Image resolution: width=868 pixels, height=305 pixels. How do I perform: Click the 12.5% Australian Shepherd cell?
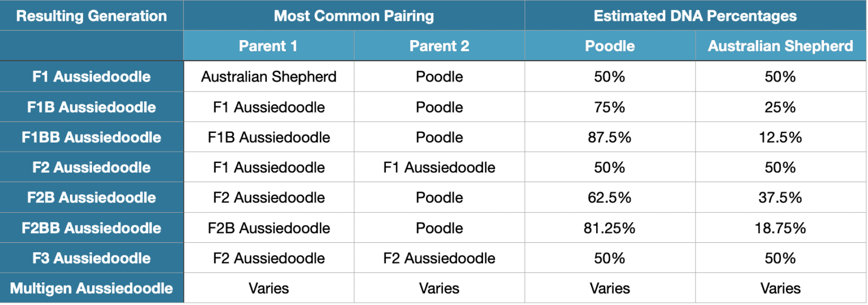pos(781,137)
